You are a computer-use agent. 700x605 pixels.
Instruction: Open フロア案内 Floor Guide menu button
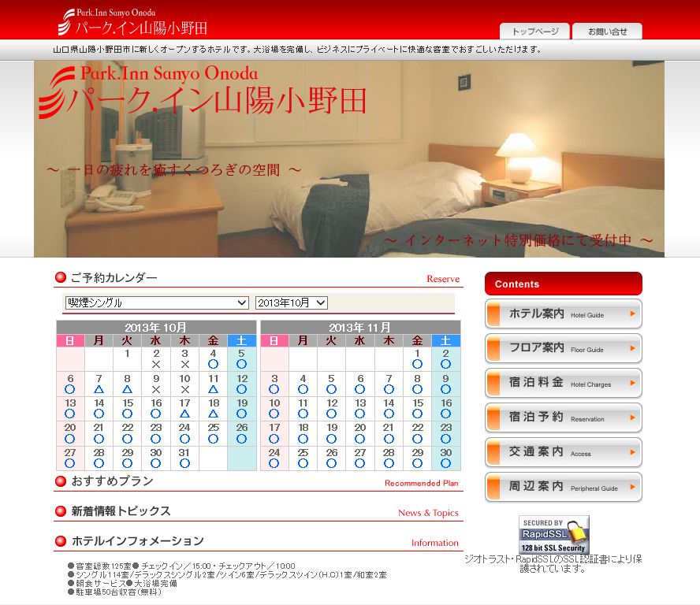coord(564,348)
